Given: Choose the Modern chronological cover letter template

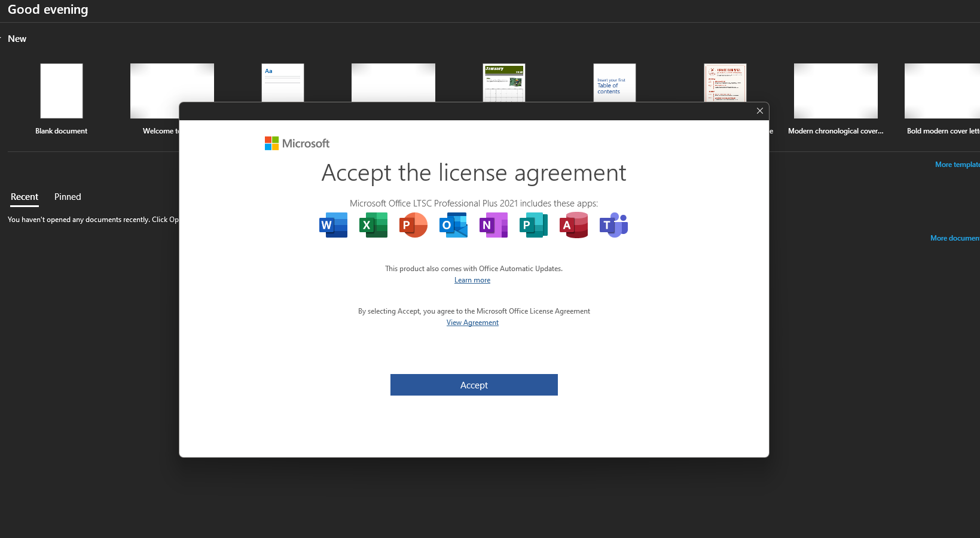Looking at the screenshot, I should point(835,91).
